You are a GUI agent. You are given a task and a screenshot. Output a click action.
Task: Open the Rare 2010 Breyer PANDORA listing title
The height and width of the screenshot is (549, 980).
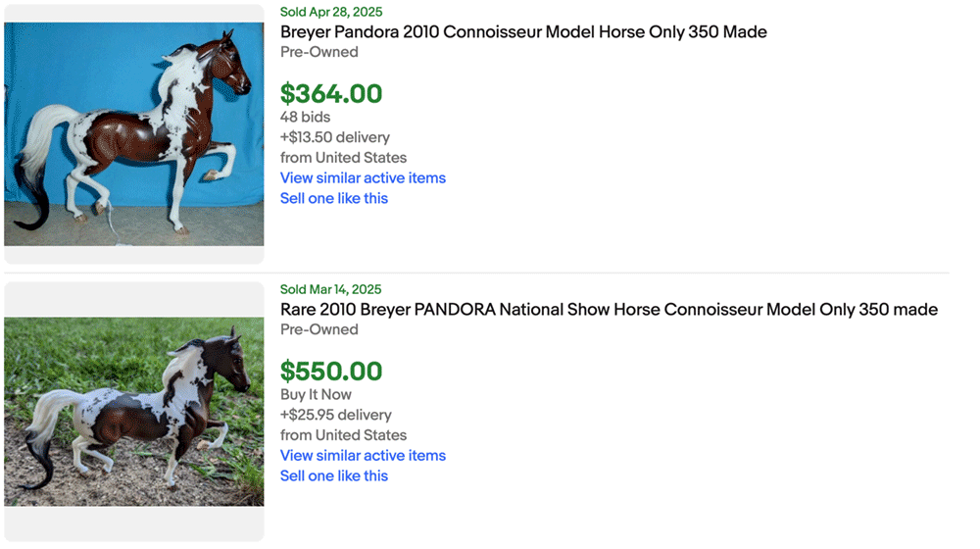click(x=609, y=310)
